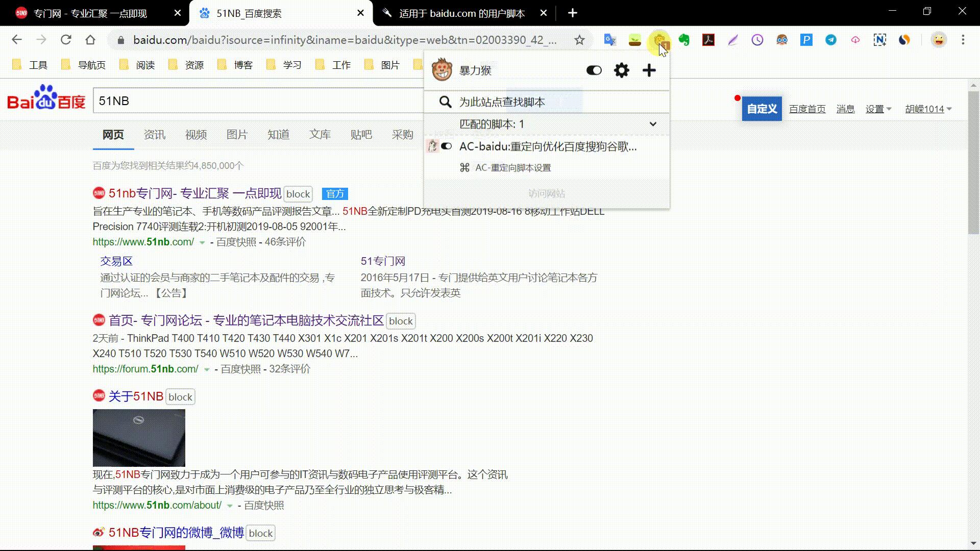Find scripts for this site menu item
Screen dimensions: 980x551
502,102
